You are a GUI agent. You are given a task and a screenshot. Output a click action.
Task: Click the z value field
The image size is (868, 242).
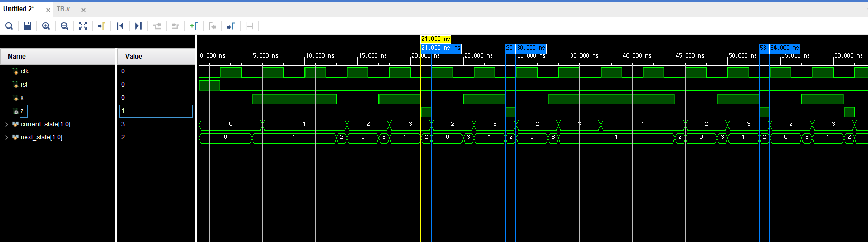click(156, 111)
